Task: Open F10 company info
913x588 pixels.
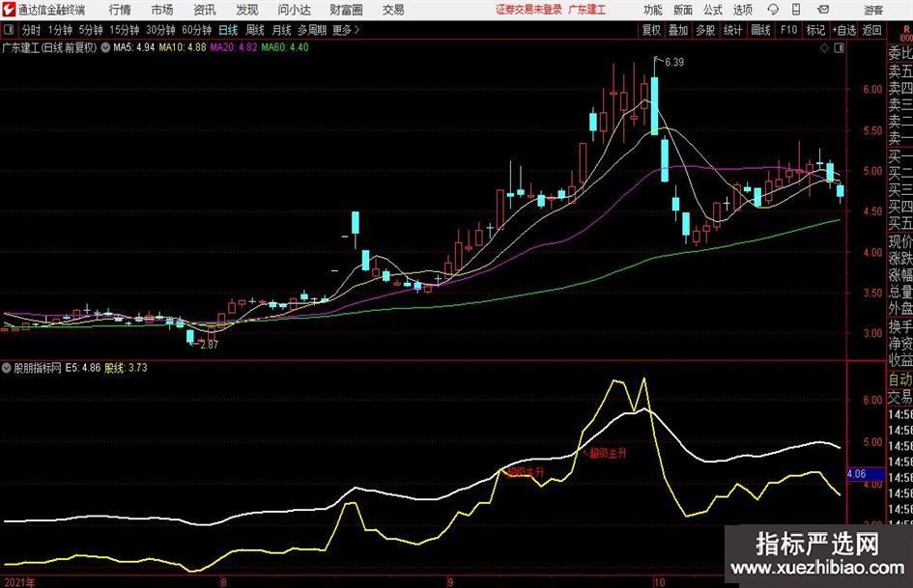Action: [x=788, y=30]
